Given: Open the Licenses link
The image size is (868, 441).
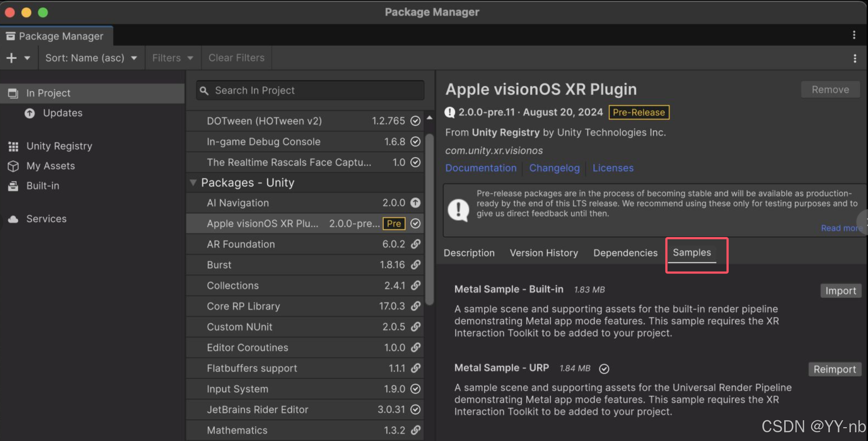Looking at the screenshot, I should click(613, 168).
